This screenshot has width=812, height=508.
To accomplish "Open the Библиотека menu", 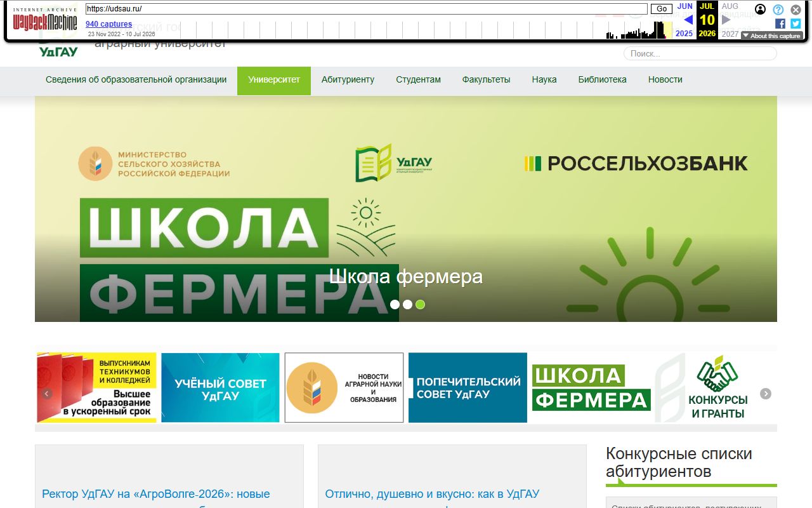I will coord(602,79).
